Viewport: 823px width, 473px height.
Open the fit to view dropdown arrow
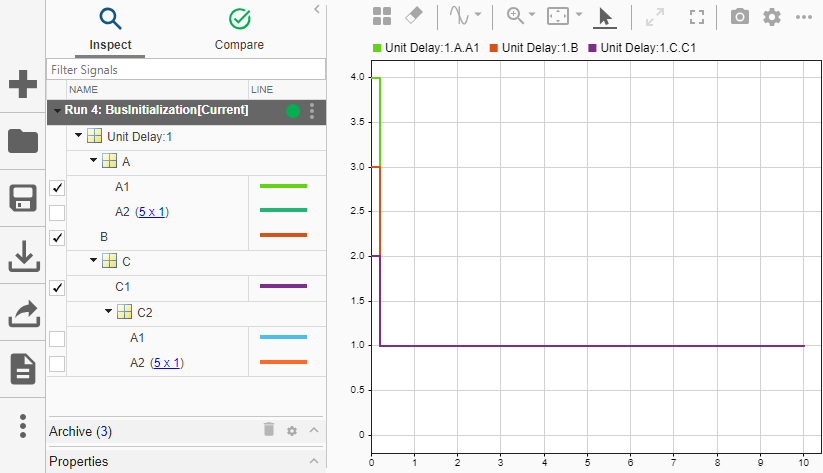tap(578, 14)
